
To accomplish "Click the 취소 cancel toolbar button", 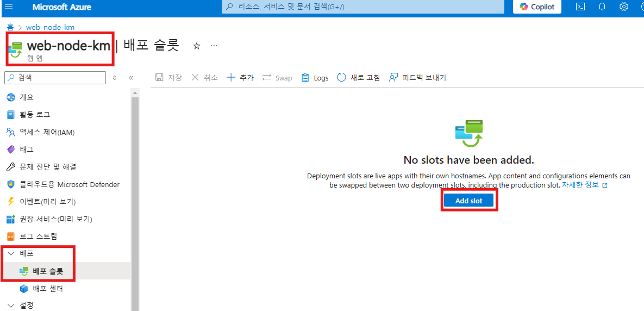I will tap(204, 78).
